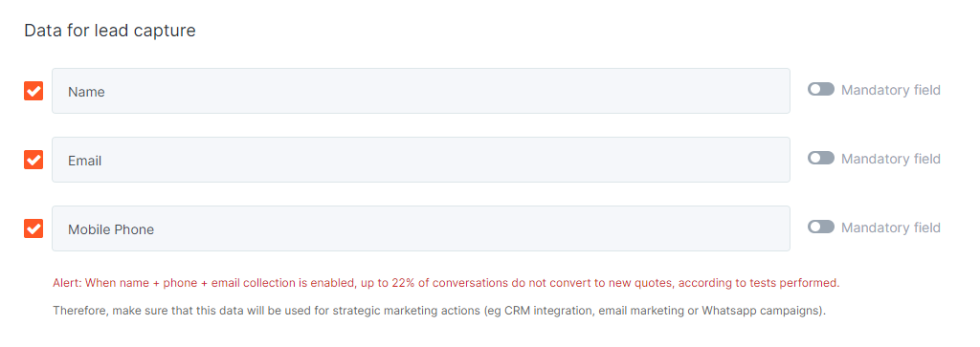The width and height of the screenshot is (980, 347).
Task: Uncheck the Mobile Phone checkbox
Action: pos(33,228)
